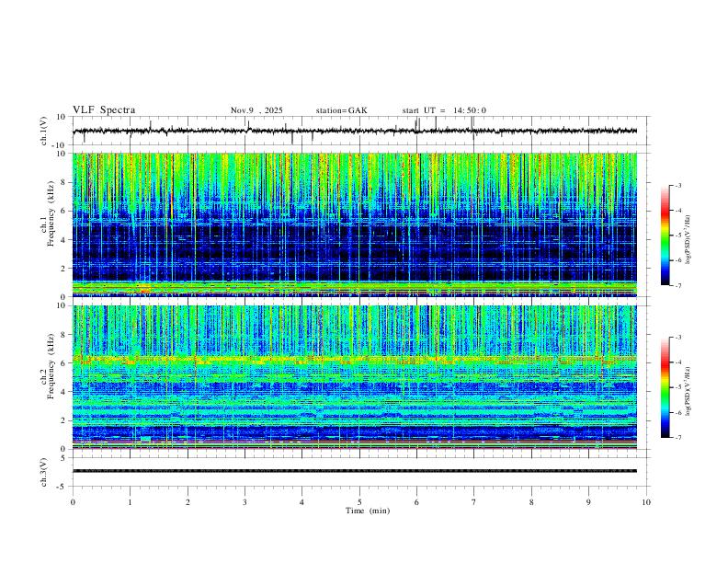The height and width of the screenshot is (563, 728).
Task: Click the "4" kHz tick on ch.2 frequency axis
Action: tap(64, 392)
